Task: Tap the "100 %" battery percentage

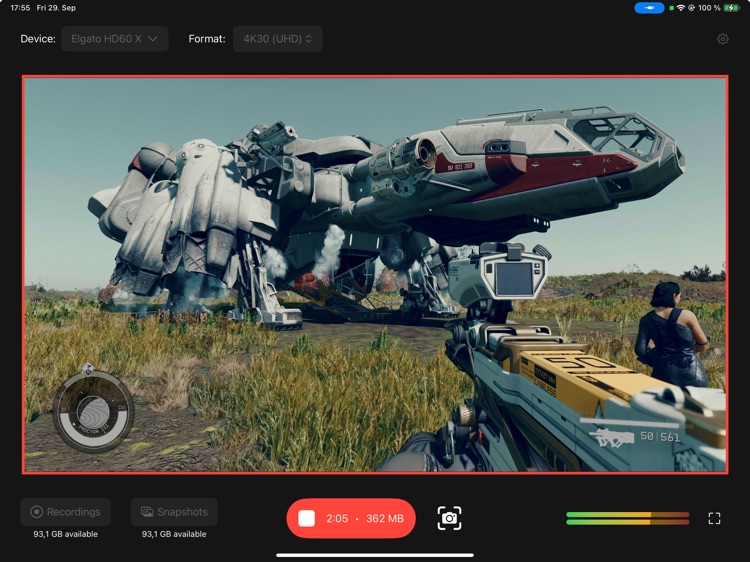Action: click(709, 8)
